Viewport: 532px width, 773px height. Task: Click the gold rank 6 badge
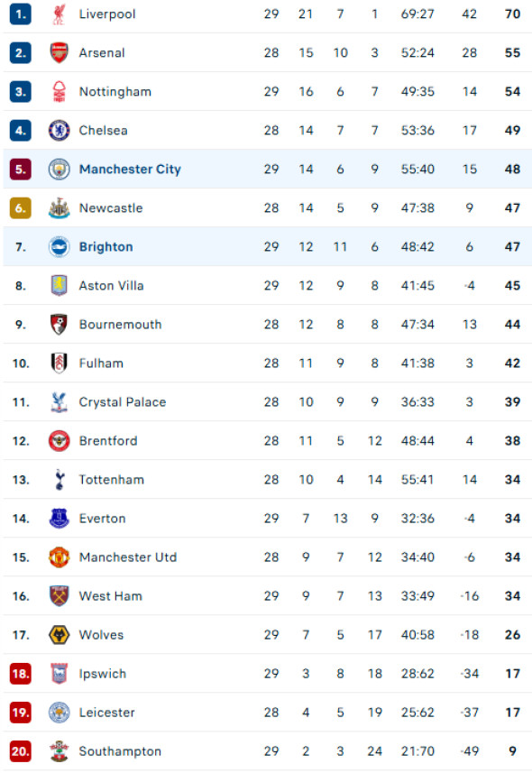coord(20,208)
